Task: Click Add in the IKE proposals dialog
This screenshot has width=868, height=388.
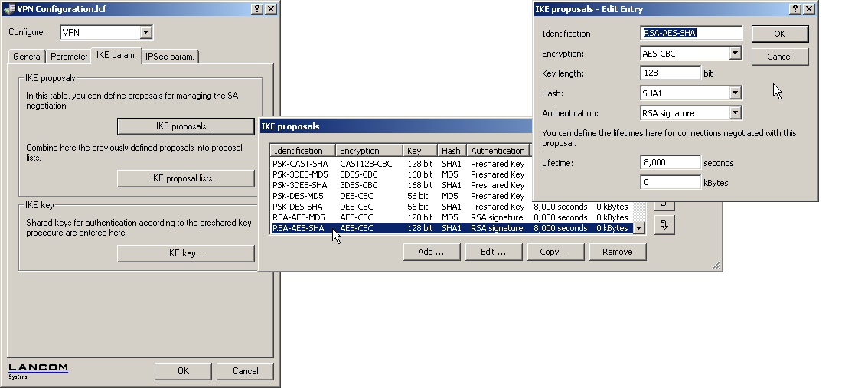Action: tap(432, 252)
